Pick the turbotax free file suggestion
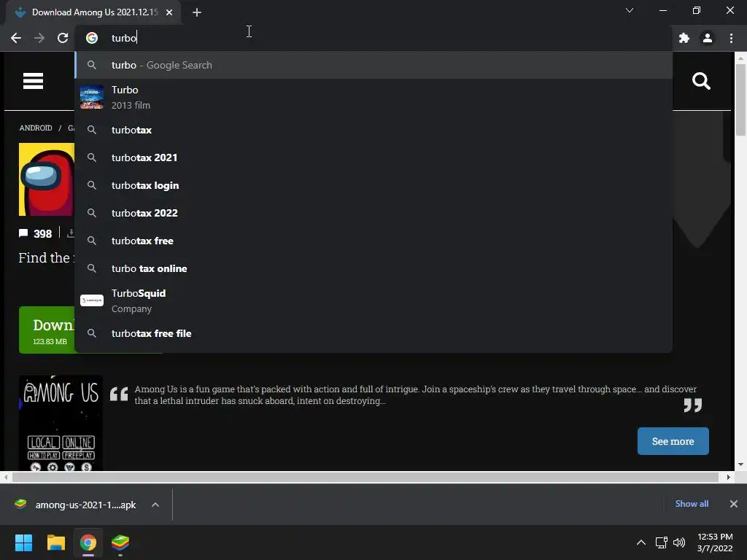The width and height of the screenshot is (747, 560). pyautogui.click(x=373, y=333)
